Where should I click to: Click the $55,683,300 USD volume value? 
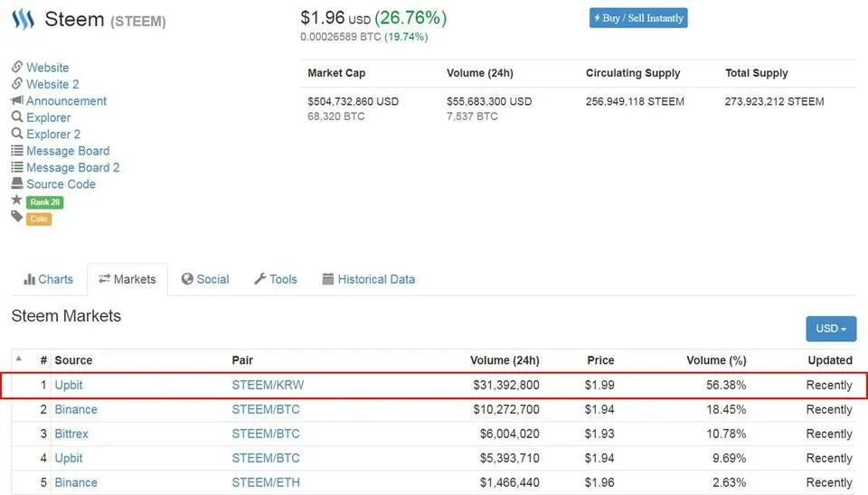pyautogui.click(x=489, y=101)
